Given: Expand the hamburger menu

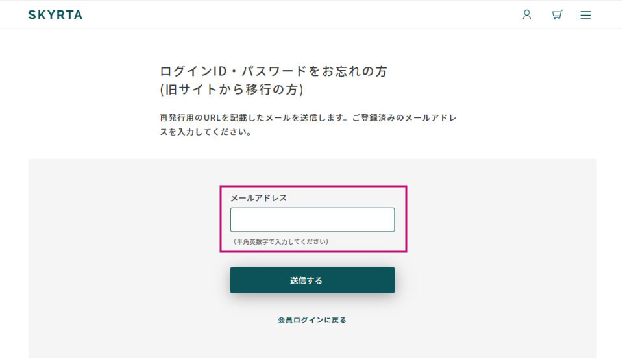Looking at the screenshot, I should pos(585,15).
